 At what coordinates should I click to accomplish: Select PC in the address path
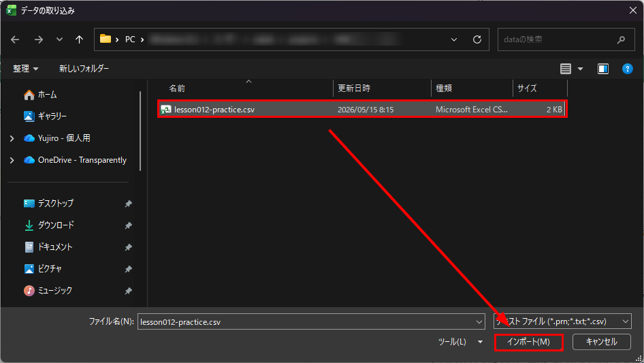tap(130, 40)
